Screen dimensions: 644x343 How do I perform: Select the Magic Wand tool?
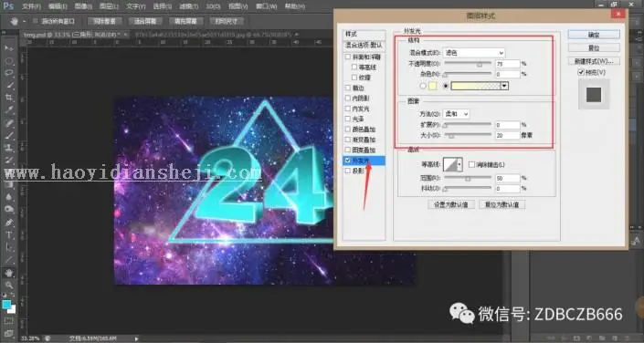[x=9, y=86]
